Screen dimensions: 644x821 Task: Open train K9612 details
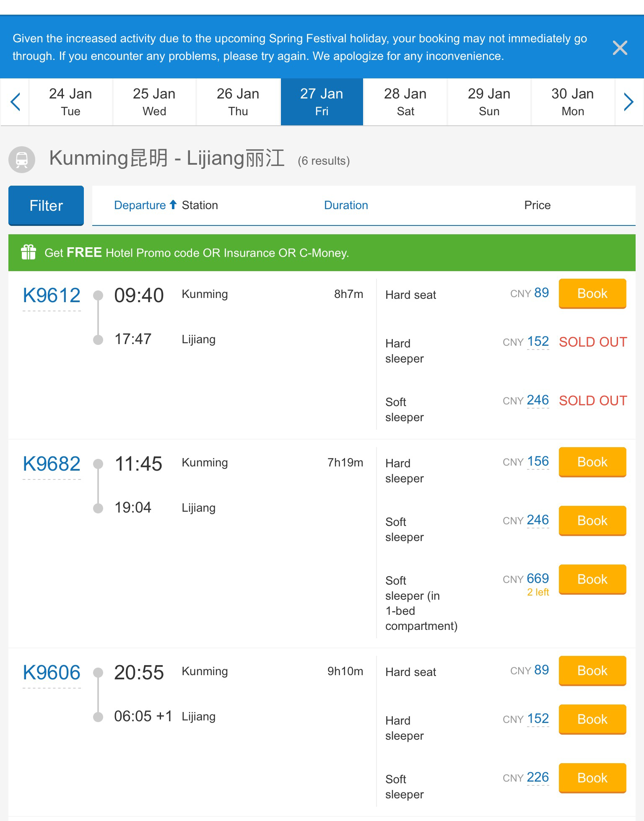click(52, 295)
